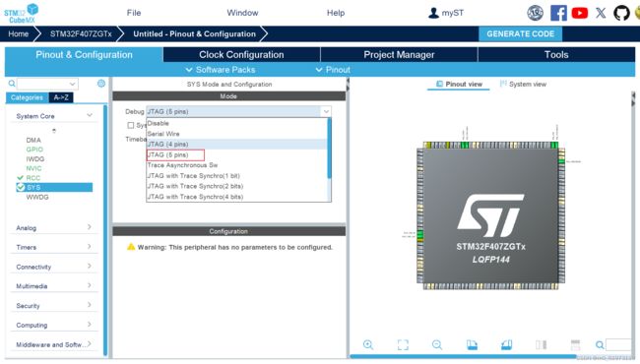Choose Disable in the Debug list
The width and height of the screenshot is (640, 364).
[236, 123]
